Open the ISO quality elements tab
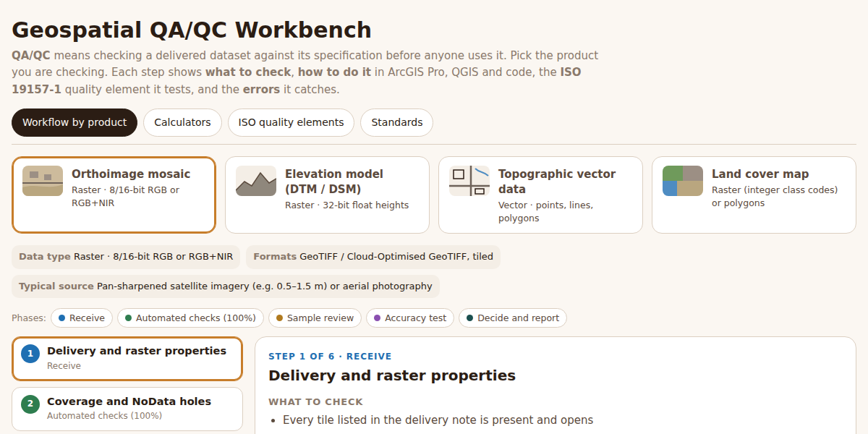Viewport: 868px width, 434px height. (x=291, y=122)
